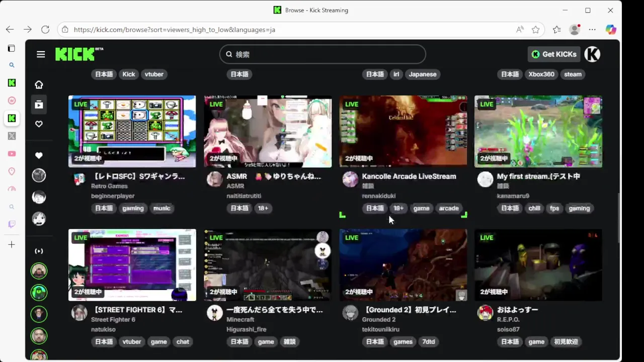Open the My first stream thumbnail
Viewport: 644px width, 362px height.
tap(538, 131)
